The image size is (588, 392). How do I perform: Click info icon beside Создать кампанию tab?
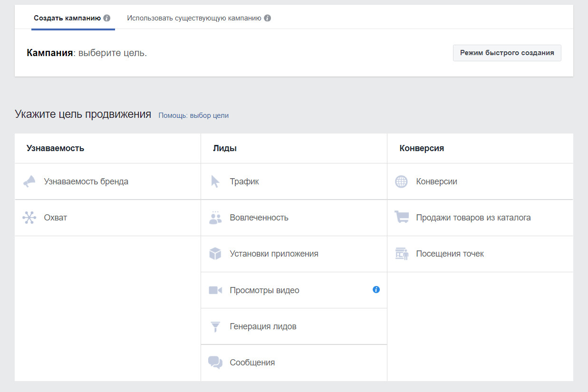coord(107,18)
